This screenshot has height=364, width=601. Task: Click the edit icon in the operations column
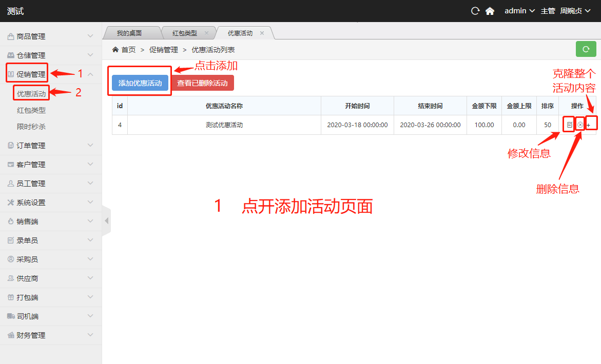point(569,125)
